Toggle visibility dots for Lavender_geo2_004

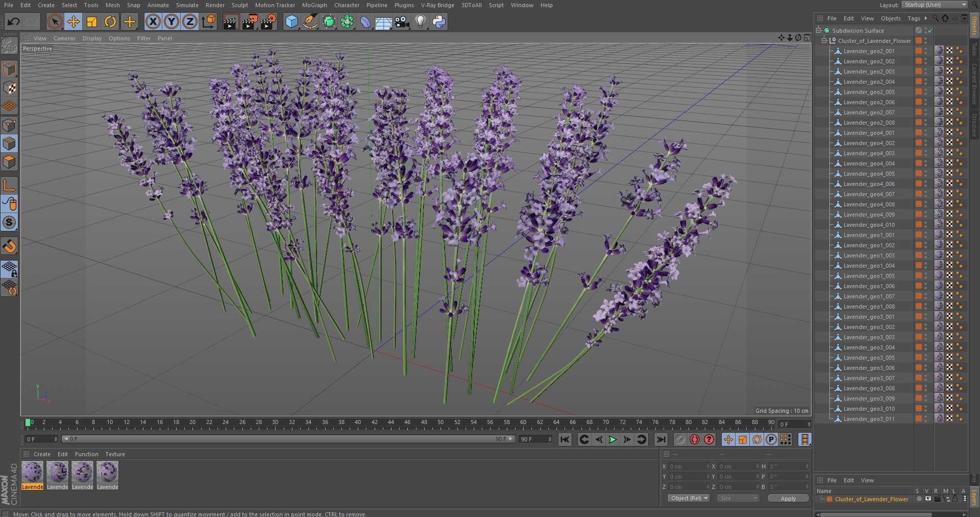926,82
